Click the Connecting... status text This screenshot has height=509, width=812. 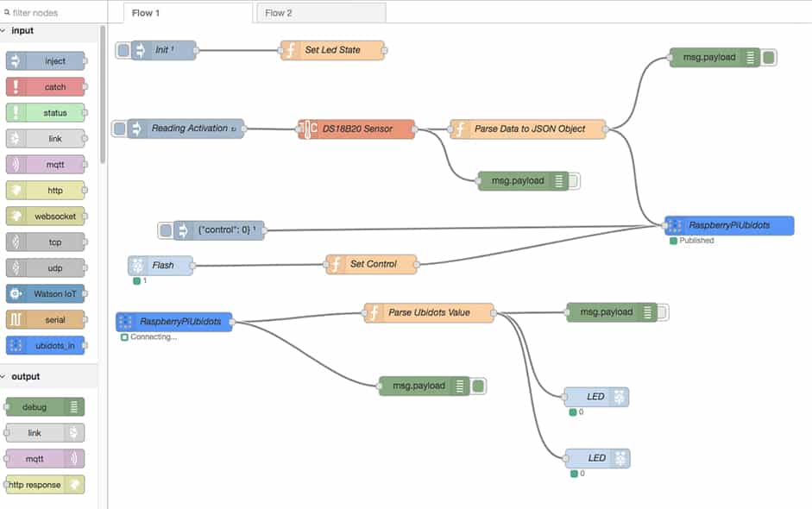(154, 336)
